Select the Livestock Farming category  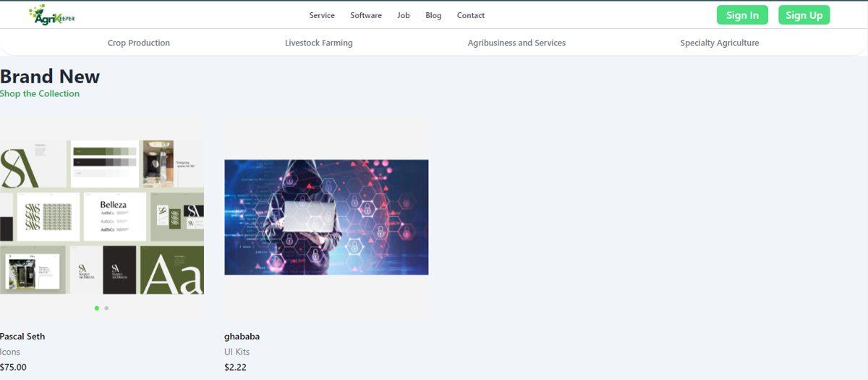(x=319, y=43)
